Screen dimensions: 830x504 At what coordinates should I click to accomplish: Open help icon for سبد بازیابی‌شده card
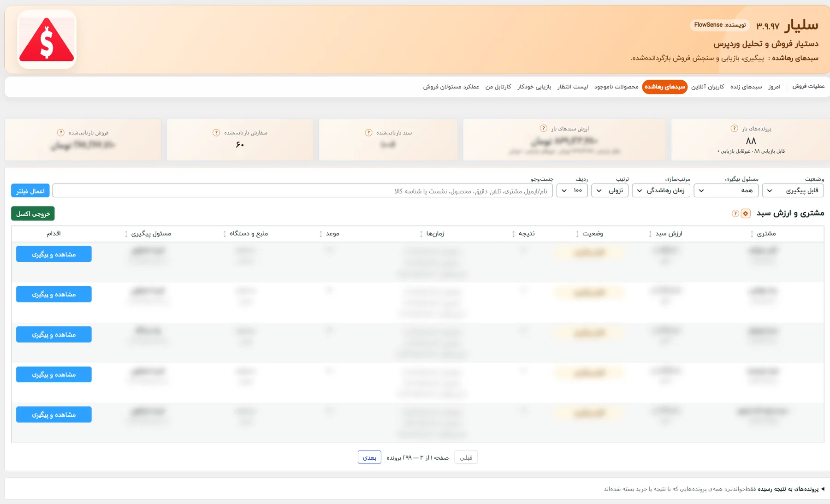click(x=368, y=132)
